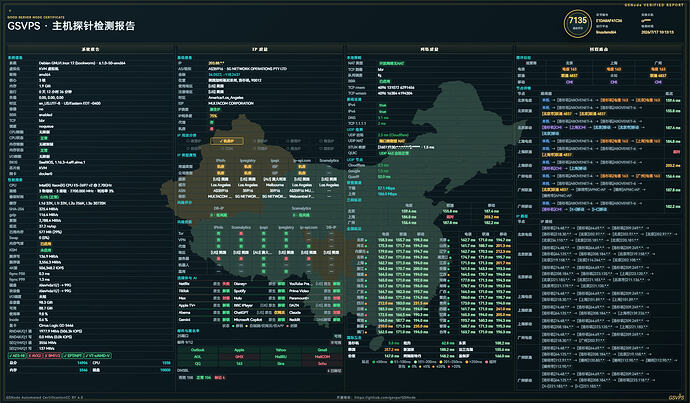This screenshot has width=690, height=403.
Task: Click the 北京电信 route row label
Action: pyautogui.click(x=525, y=100)
